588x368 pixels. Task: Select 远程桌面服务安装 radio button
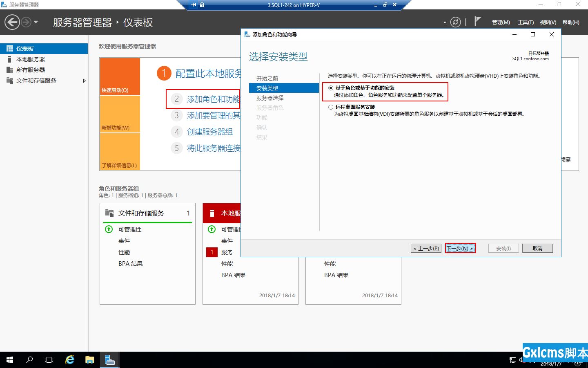[331, 107]
